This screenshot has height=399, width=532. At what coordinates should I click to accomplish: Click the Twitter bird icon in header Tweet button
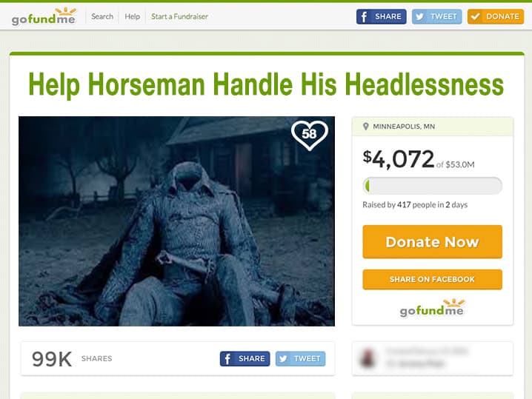coord(419,16)
